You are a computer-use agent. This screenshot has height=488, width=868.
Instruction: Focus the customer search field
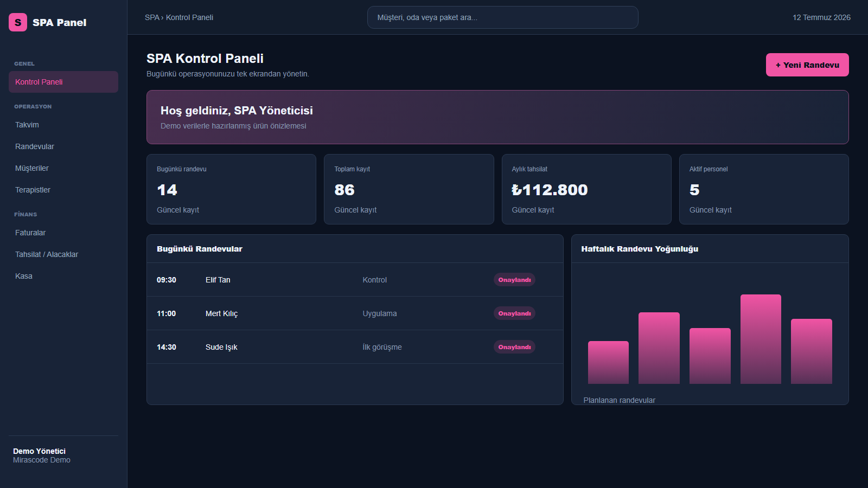click(502, 17)
